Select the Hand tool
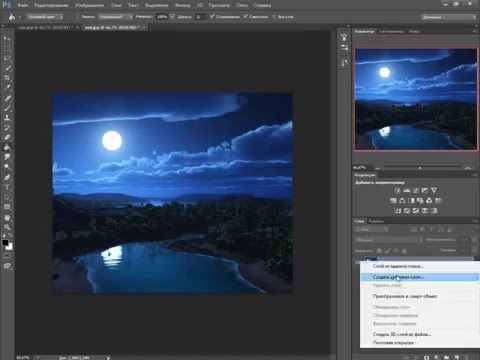This screenshot has width=480, height=360. (7, 218)
